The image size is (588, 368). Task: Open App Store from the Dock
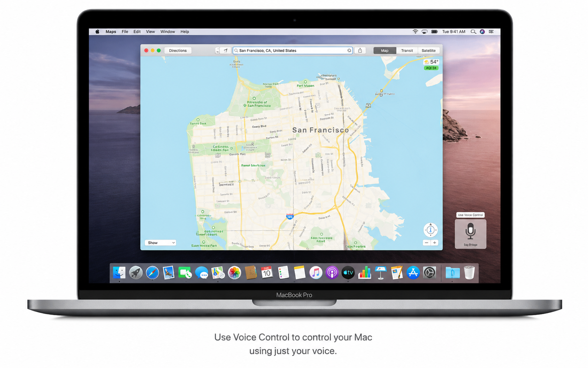(413, 273)
